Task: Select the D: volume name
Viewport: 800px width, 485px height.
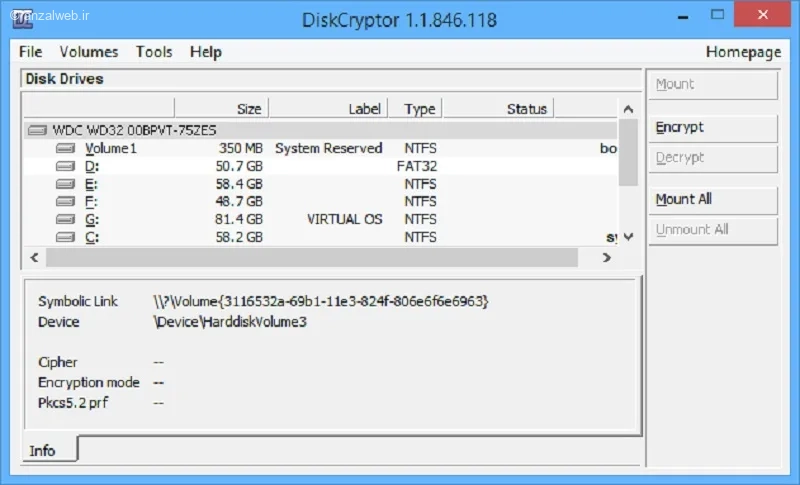Action: (92, 166)
